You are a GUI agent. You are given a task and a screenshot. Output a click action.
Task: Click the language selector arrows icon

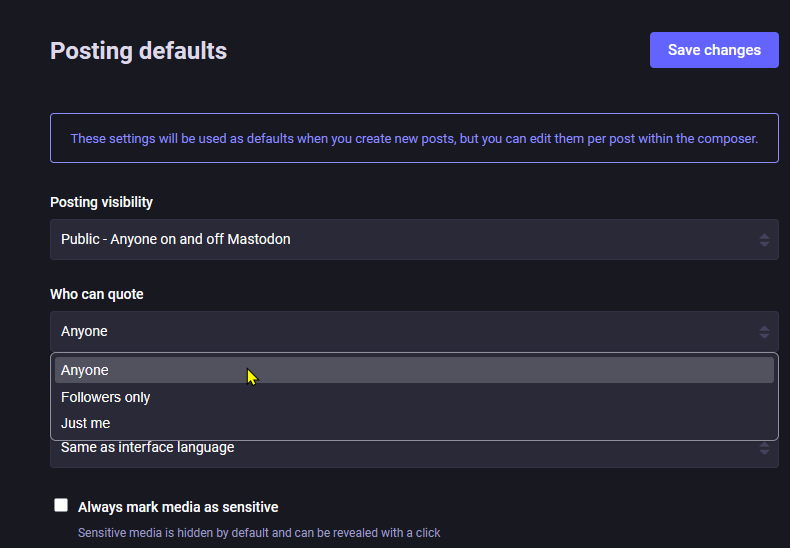pos(764,448)
